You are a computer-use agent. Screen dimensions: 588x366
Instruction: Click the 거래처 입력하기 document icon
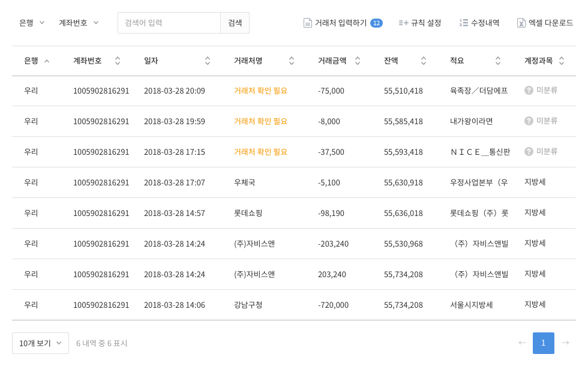coord(308,23)
